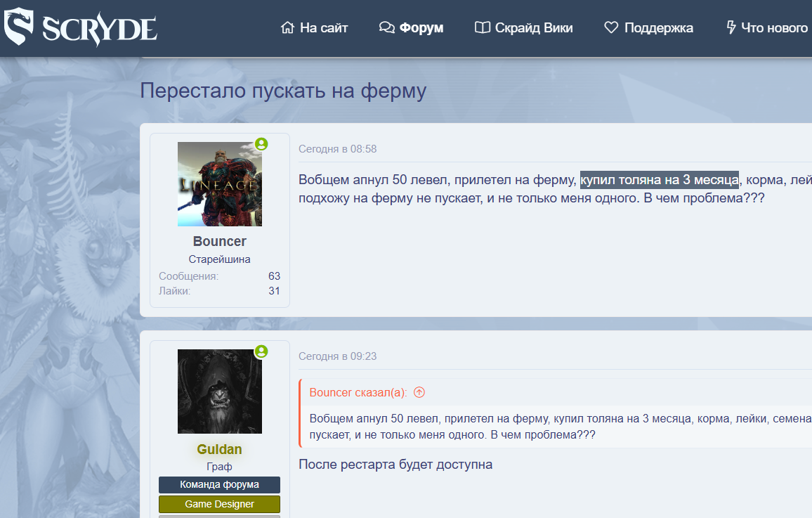Click the reply text После рестарта будет доступна
The image size is (812, 518).
tap(395, 465)
